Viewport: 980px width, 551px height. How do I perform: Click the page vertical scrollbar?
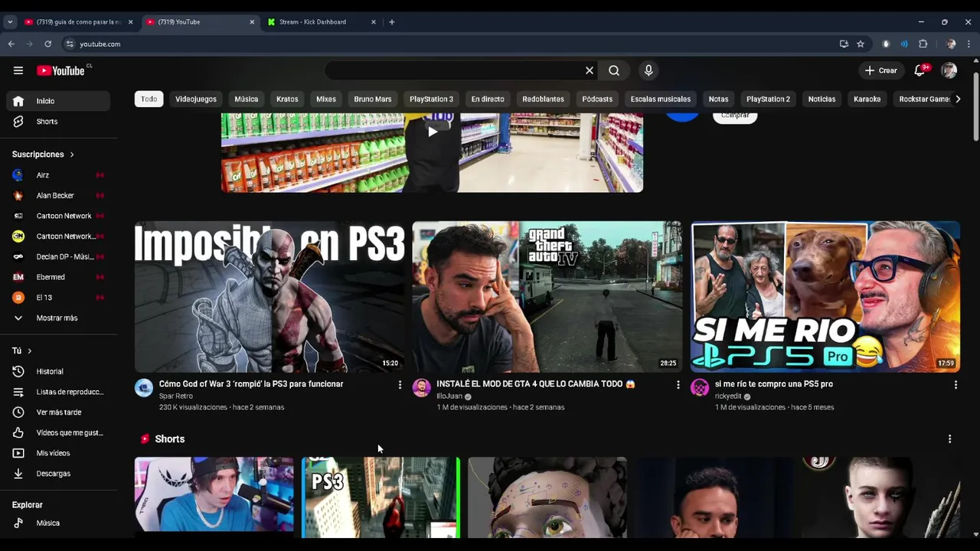(975, 107)
